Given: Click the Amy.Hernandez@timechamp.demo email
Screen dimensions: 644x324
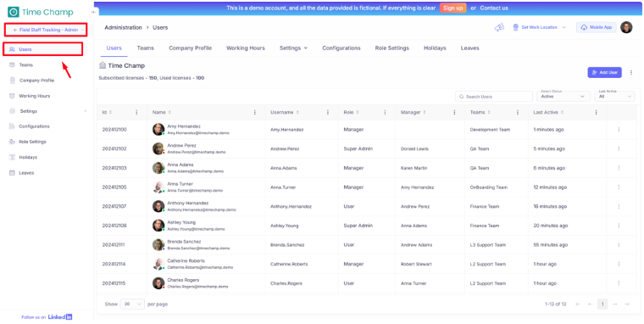Looking at the screenshot, I should tap(198, 133).
